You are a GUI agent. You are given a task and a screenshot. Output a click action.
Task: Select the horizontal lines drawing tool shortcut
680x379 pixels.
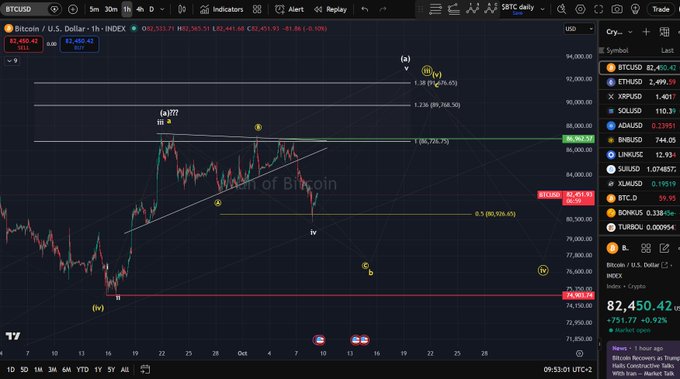435,9
